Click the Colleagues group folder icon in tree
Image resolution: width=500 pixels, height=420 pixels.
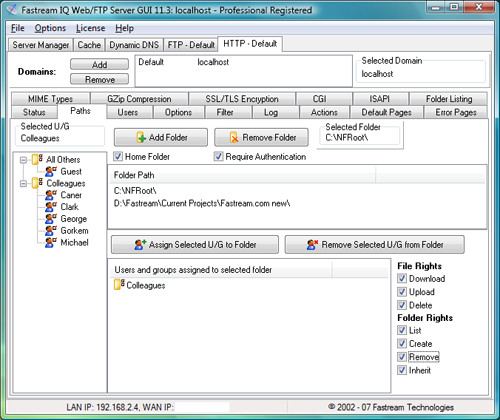click(37, 183)
